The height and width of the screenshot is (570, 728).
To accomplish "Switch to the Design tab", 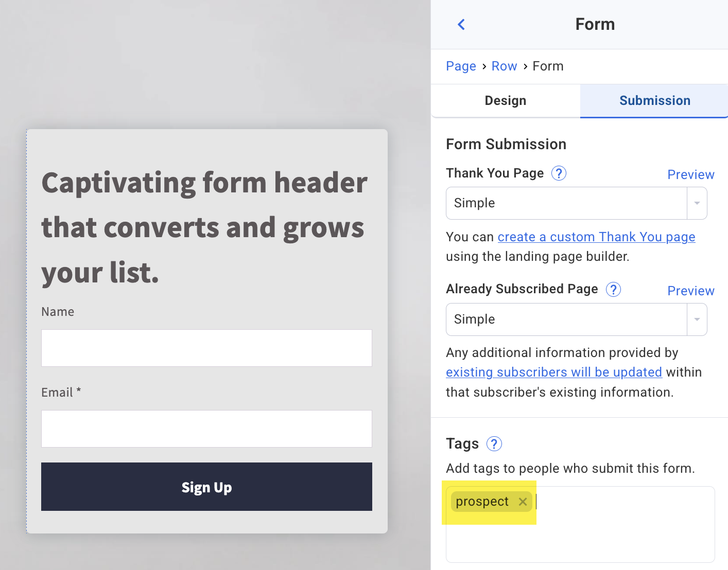I will click(x=505, y=100).
